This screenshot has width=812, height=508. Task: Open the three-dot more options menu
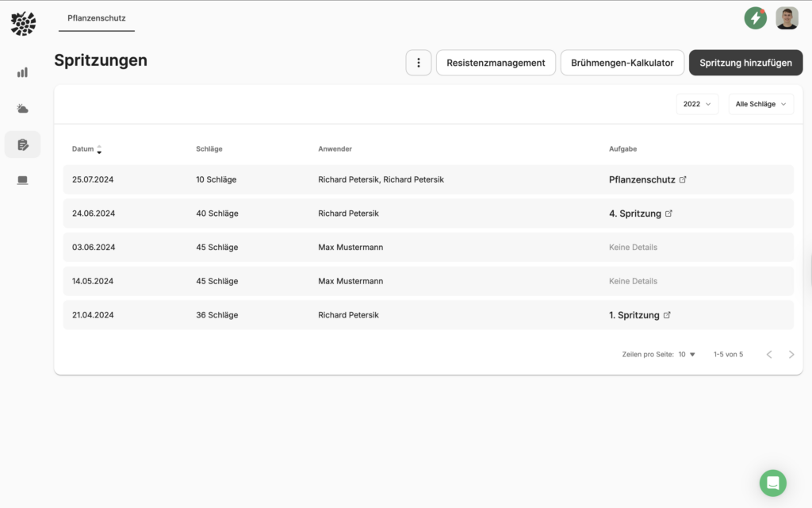(x=419, y=63)
